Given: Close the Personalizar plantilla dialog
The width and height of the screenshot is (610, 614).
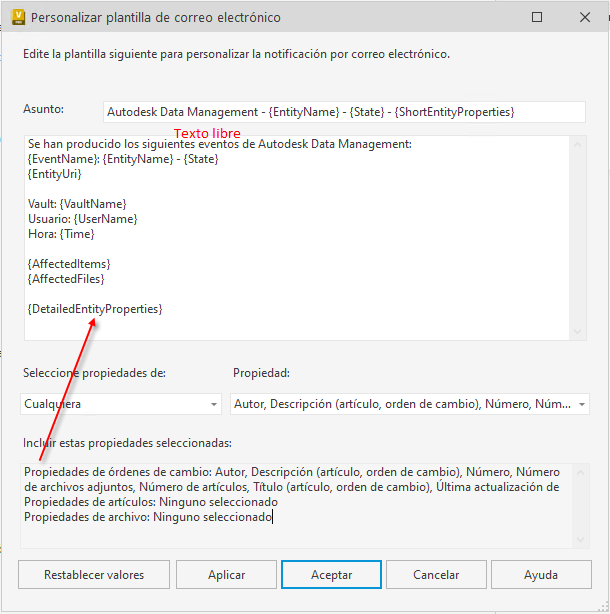Looking at the screenshot, I should click(x=585, y=17).
